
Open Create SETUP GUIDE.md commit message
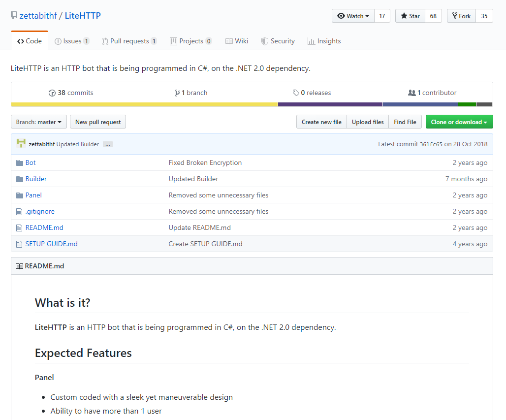(205, 244)
